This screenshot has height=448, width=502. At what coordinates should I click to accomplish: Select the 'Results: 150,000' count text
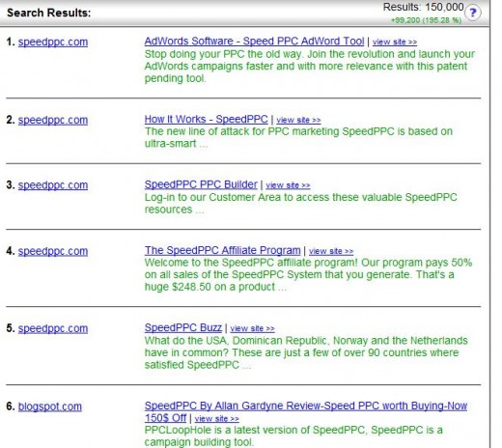tap(423, 7)
